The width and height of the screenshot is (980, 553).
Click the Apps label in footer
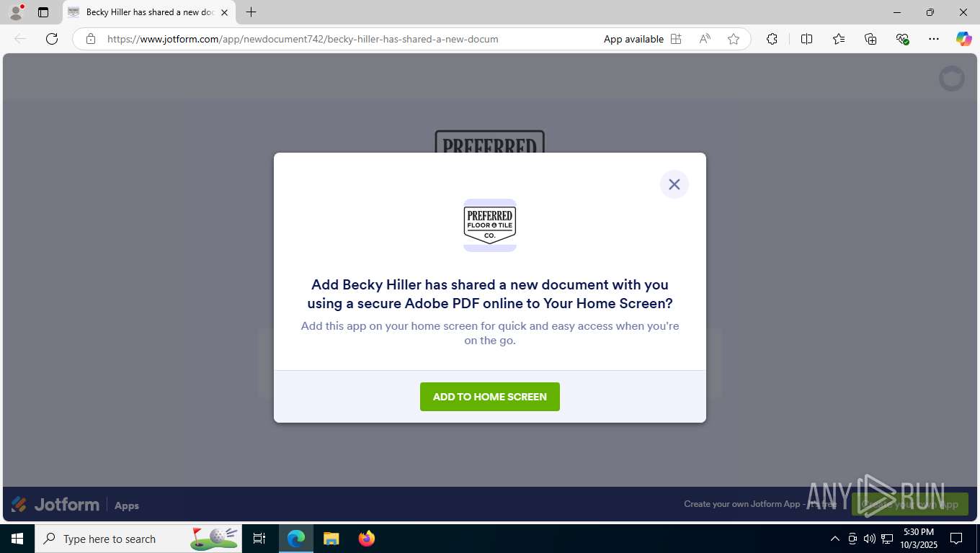tap(127, 505)
